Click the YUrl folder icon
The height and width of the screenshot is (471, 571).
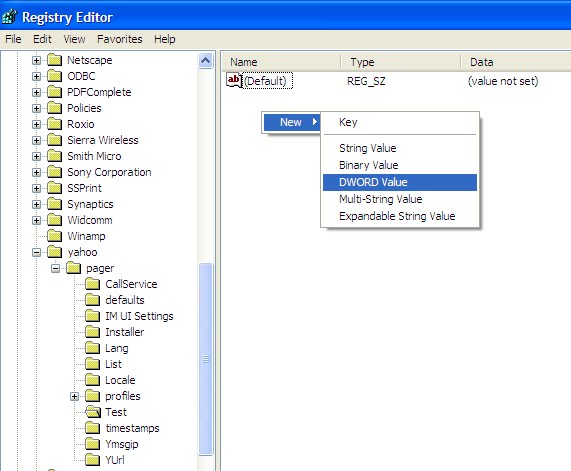click(92, 460)
